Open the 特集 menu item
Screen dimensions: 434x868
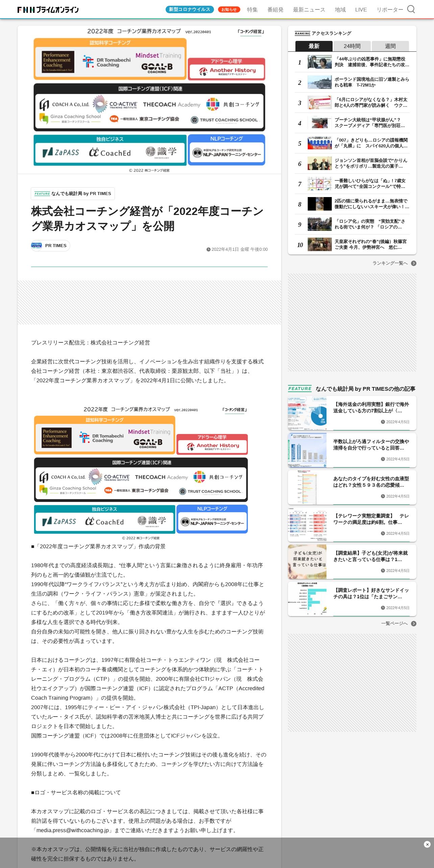coord(252,9)
